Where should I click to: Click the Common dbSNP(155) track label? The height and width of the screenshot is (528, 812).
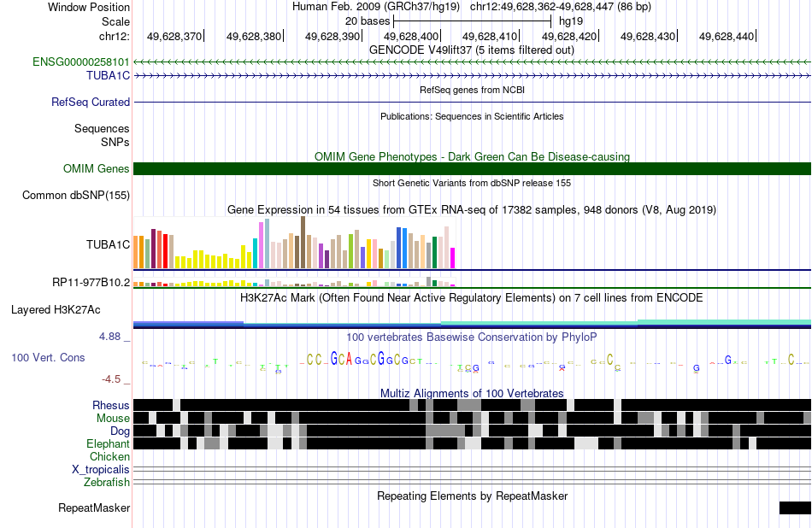tap(76, 195)
